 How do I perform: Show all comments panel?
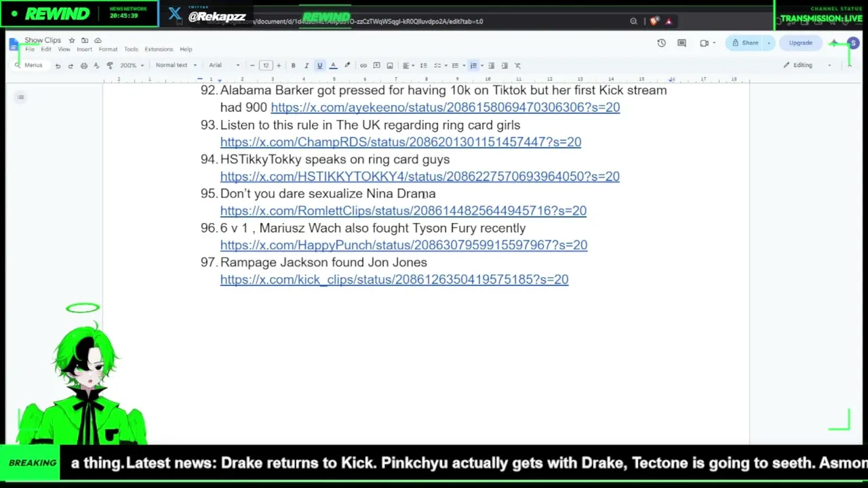click(x=682, y=43)
